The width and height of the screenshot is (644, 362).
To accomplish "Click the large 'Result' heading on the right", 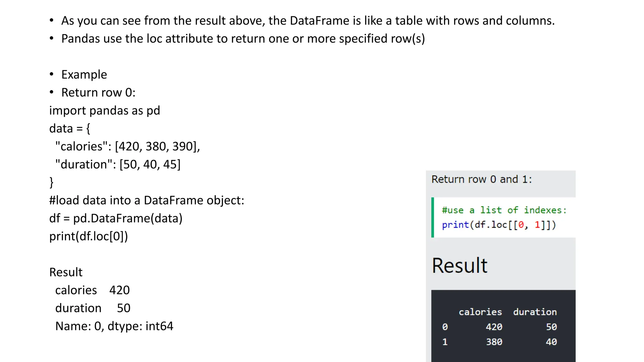I will 459,266.
